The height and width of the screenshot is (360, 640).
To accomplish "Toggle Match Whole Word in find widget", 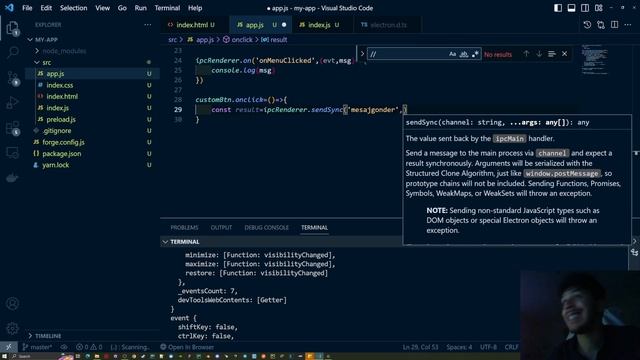I will point(464,54).
